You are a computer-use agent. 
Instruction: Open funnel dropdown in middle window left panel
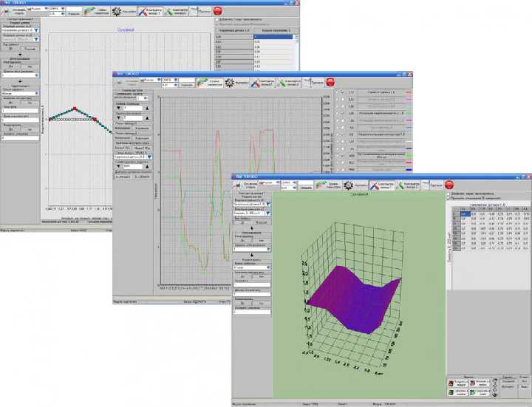click(149, 157)
